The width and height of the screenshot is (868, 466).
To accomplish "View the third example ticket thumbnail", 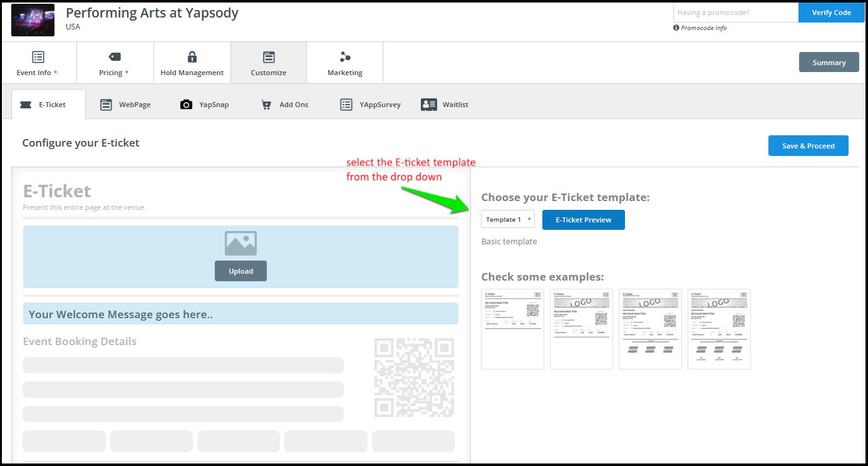I will point(650,329).
